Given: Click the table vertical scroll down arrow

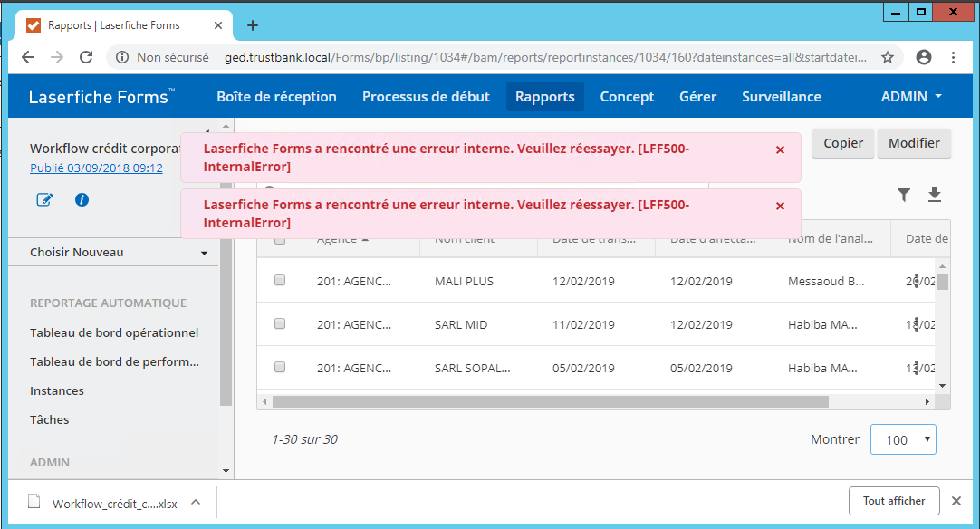Looking at the screenshot, I should pyautogui.click(x=943, y=386).
